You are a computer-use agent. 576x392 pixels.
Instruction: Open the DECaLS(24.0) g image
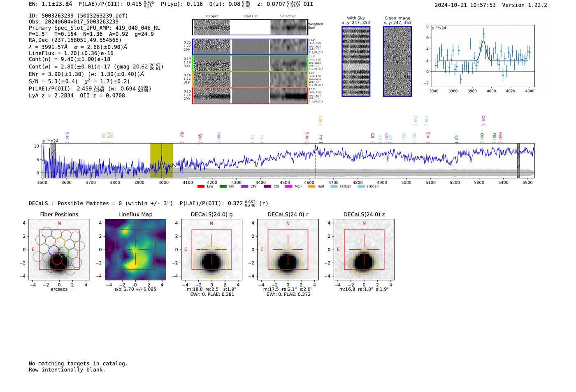211,250
